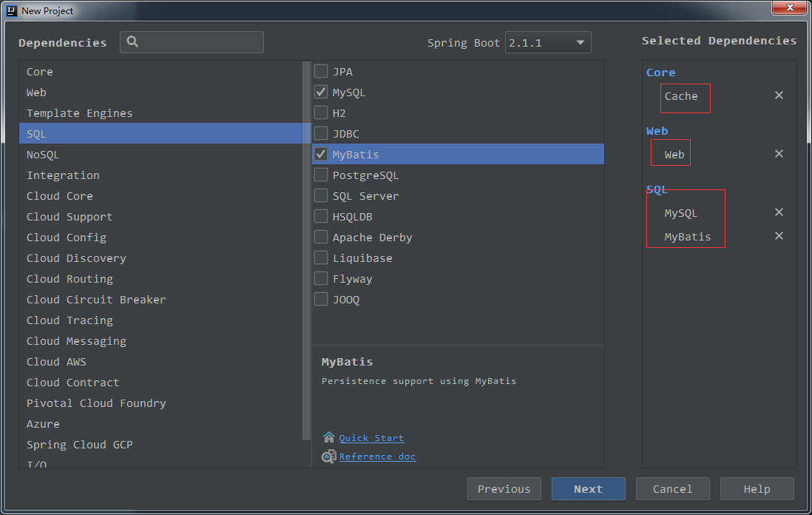
Task: Click the Next button
Action: [588, 488]
